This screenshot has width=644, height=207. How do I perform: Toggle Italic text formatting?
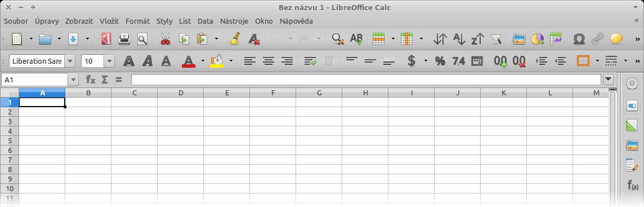147,61
